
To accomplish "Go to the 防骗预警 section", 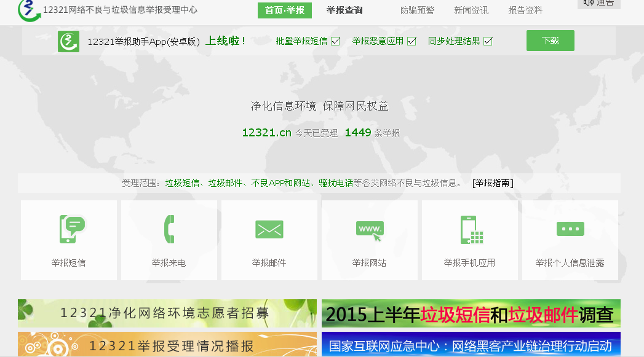I will tap(417, 10).
